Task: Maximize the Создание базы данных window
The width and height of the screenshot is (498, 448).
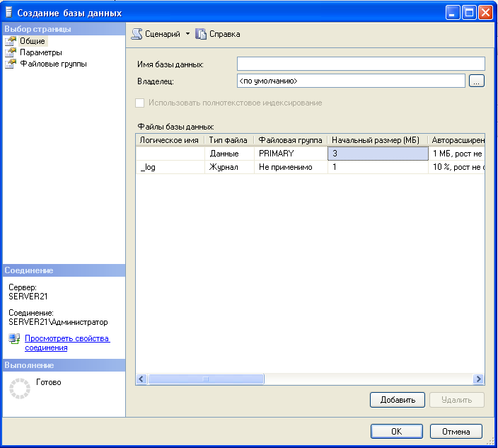Action: pos(469,13)
